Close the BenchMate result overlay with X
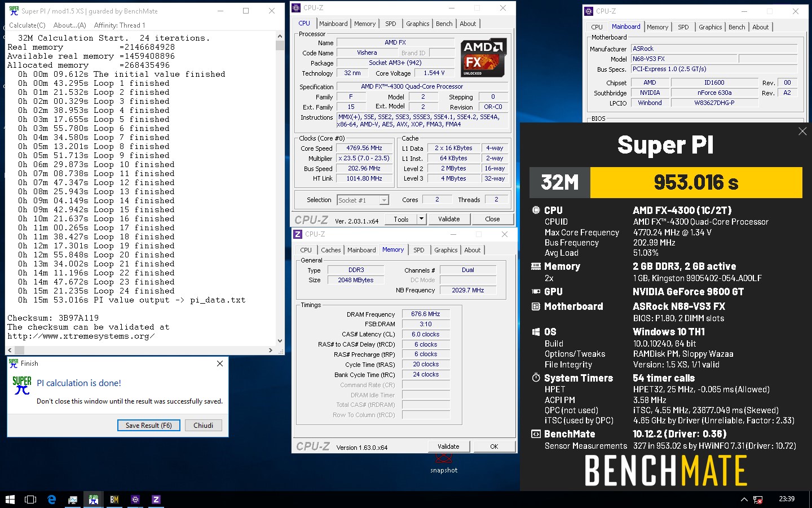 802,131
